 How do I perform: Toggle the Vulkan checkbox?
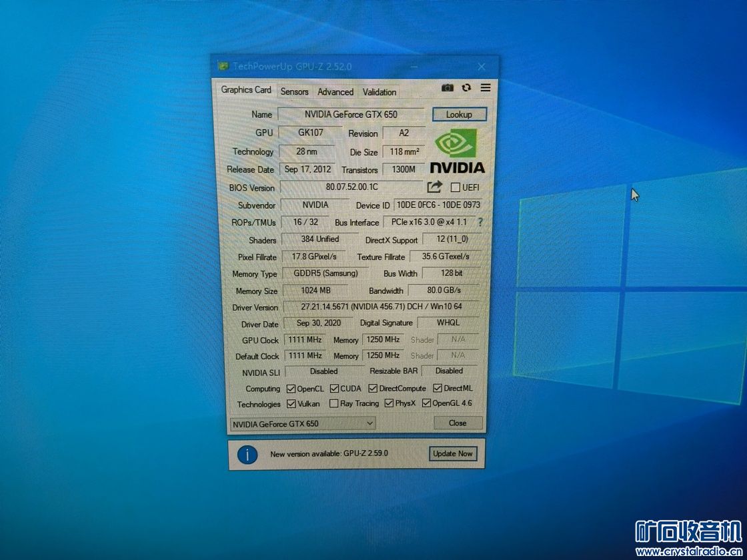[291, 404]
